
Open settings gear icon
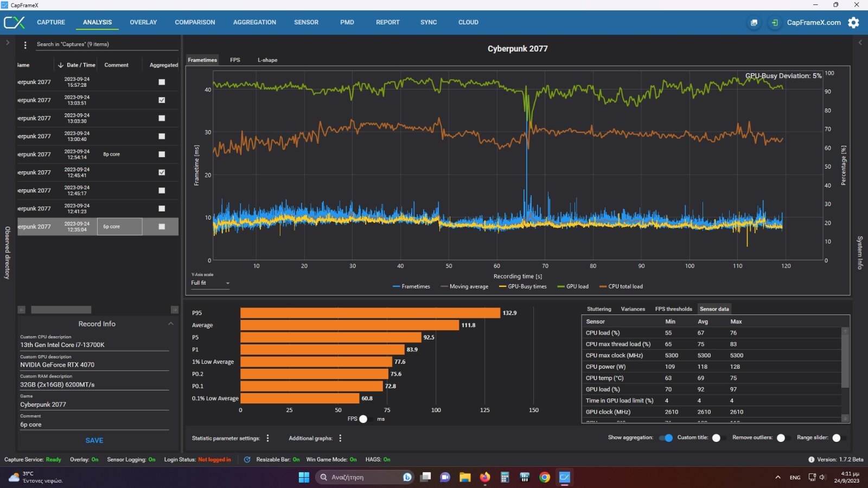[x=853, y=22]
